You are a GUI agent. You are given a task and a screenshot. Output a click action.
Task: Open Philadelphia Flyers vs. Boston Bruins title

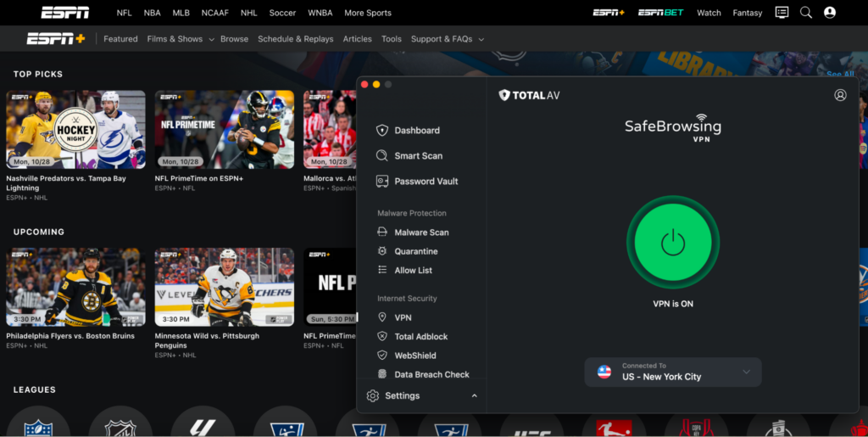tap(70, 336)
